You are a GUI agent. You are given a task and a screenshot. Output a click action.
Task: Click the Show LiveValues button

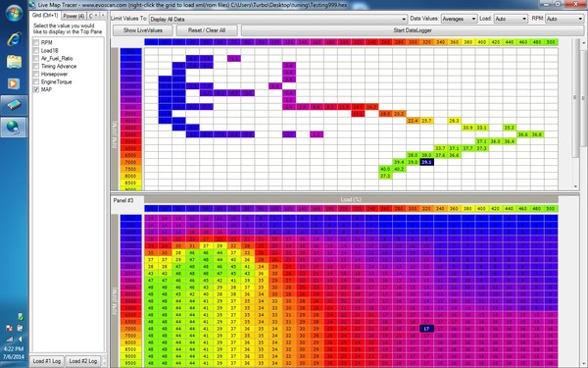click(143, 30)
